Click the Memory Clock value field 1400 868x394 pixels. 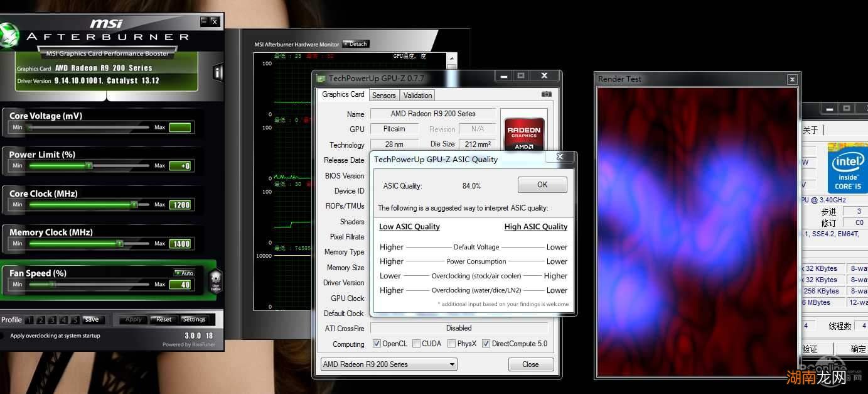tap(181, 244)
